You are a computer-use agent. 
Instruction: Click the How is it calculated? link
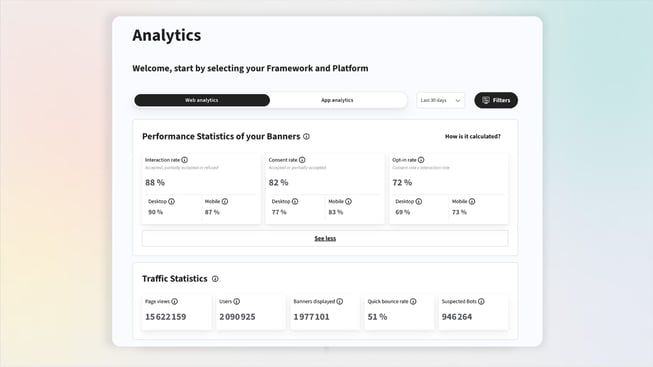[473, 137]
